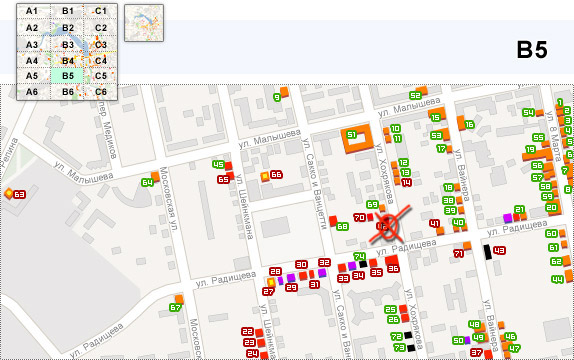Screen dimensions: 574x360
Task: Select green marker 52 on Malysheva street
Action: tap(415, 96)
